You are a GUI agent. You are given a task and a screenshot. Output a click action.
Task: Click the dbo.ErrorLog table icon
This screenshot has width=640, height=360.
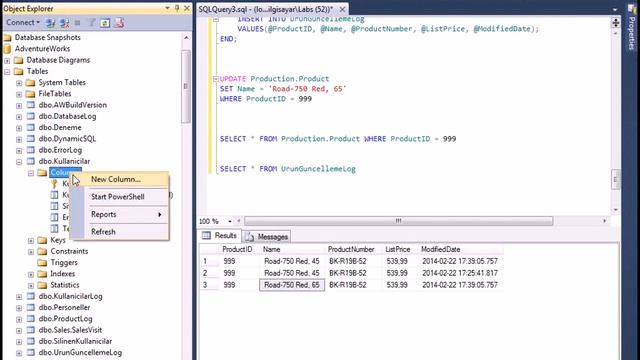coord(31,150)
